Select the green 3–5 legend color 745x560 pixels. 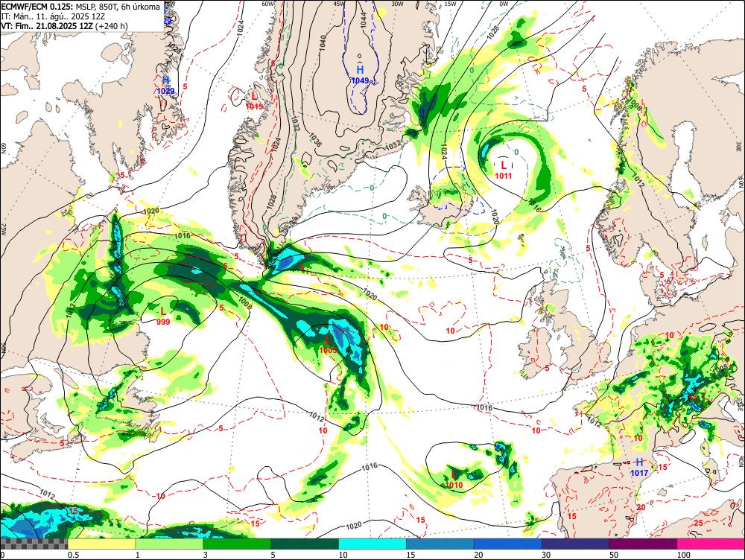point(237,544)
